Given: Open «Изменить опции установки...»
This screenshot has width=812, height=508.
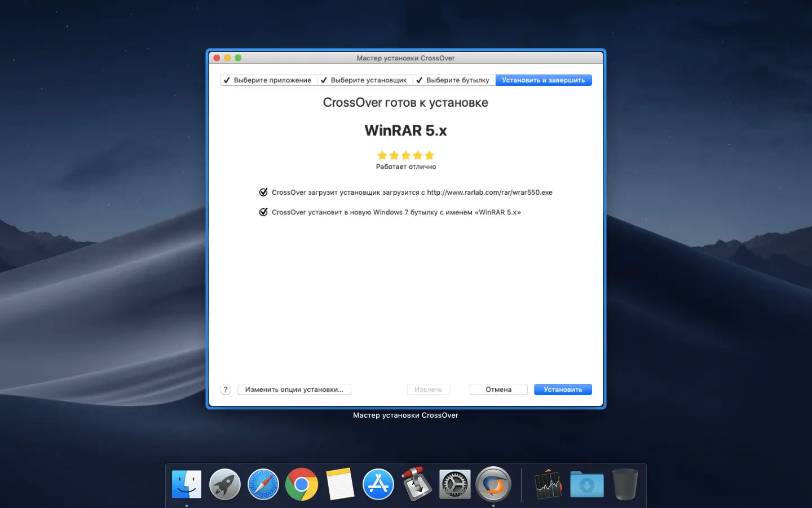Looking at the screenshot, I should pyautogui.click(x=294, y=389).
